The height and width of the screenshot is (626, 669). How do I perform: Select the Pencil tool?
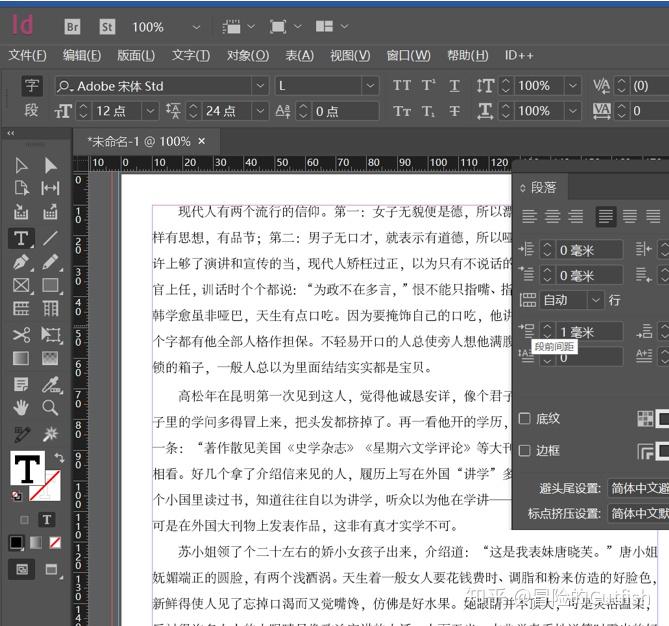[x=50, y=262]
